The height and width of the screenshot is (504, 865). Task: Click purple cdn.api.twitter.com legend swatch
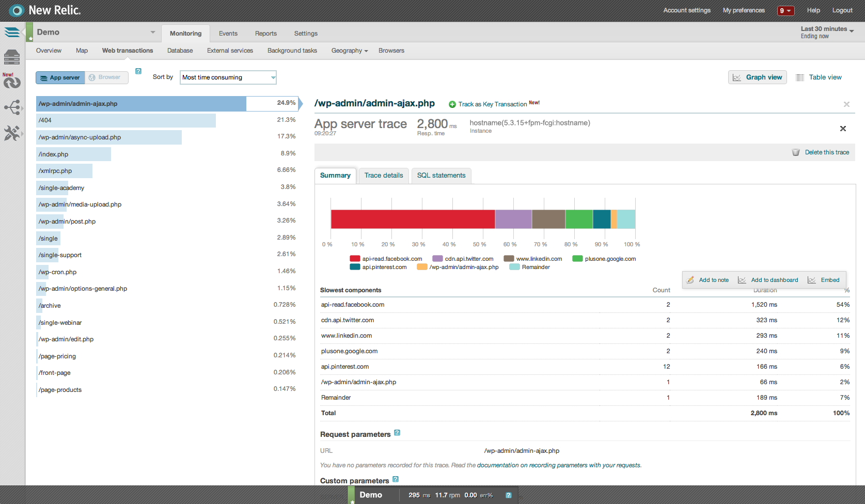coord(437,259)
